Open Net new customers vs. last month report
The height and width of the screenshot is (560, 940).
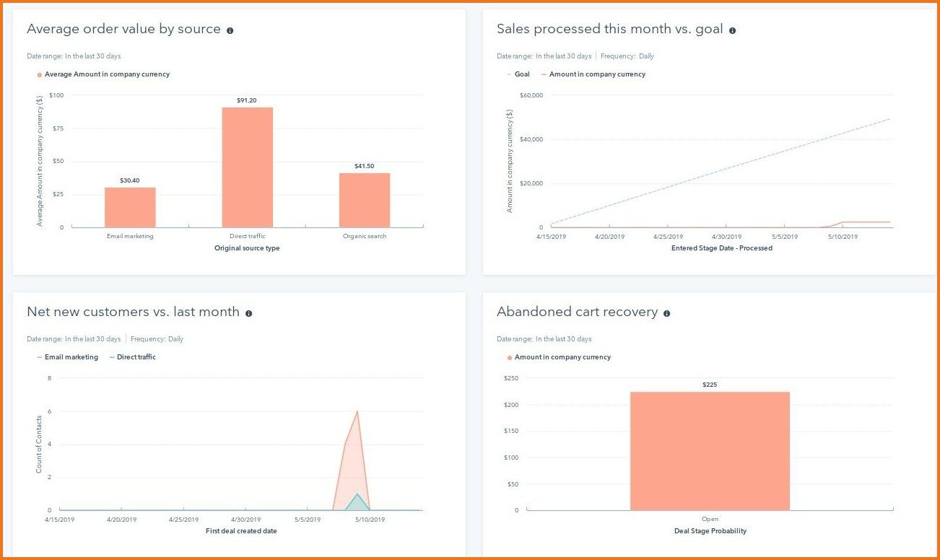(133, 312)
